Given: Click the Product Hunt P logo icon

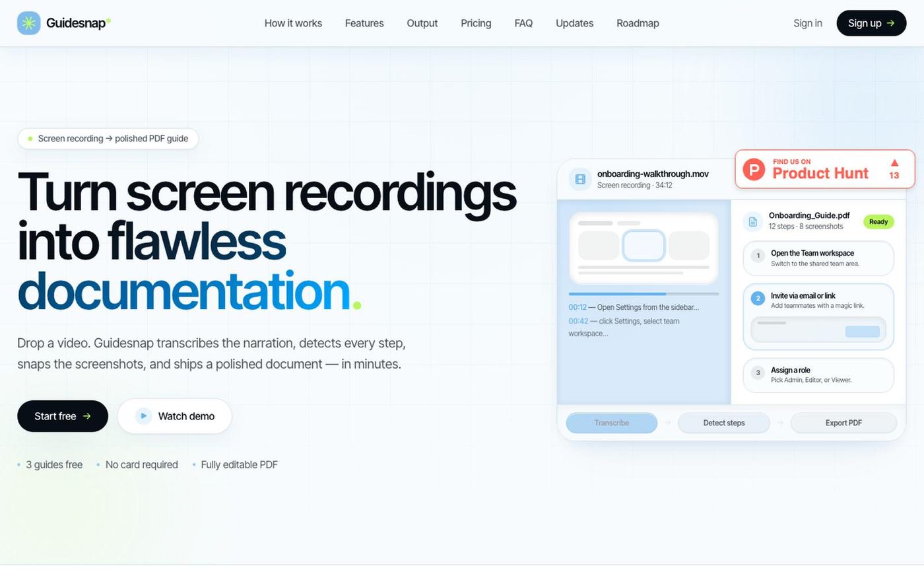Looking at the screenshot, I should pos(754,170).
